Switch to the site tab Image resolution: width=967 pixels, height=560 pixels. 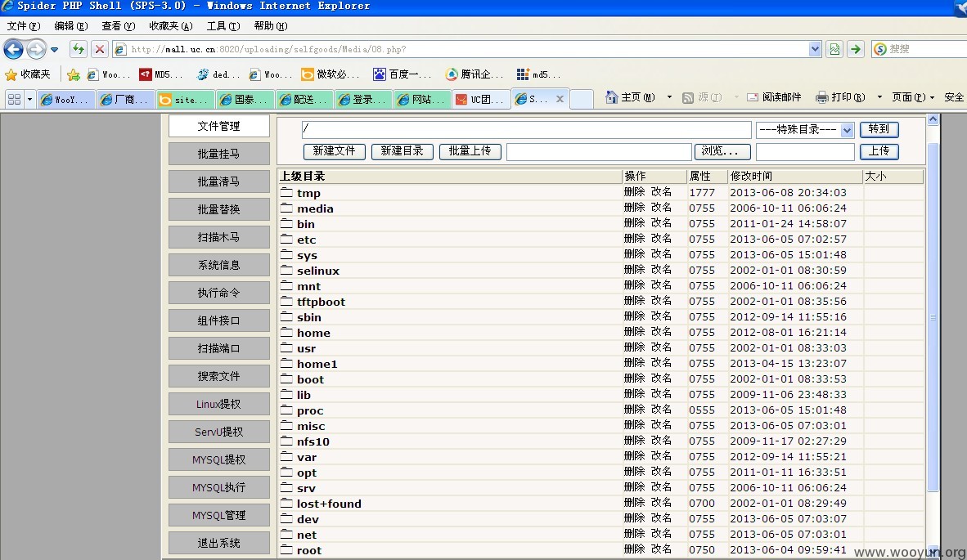(x=186, y=99)
